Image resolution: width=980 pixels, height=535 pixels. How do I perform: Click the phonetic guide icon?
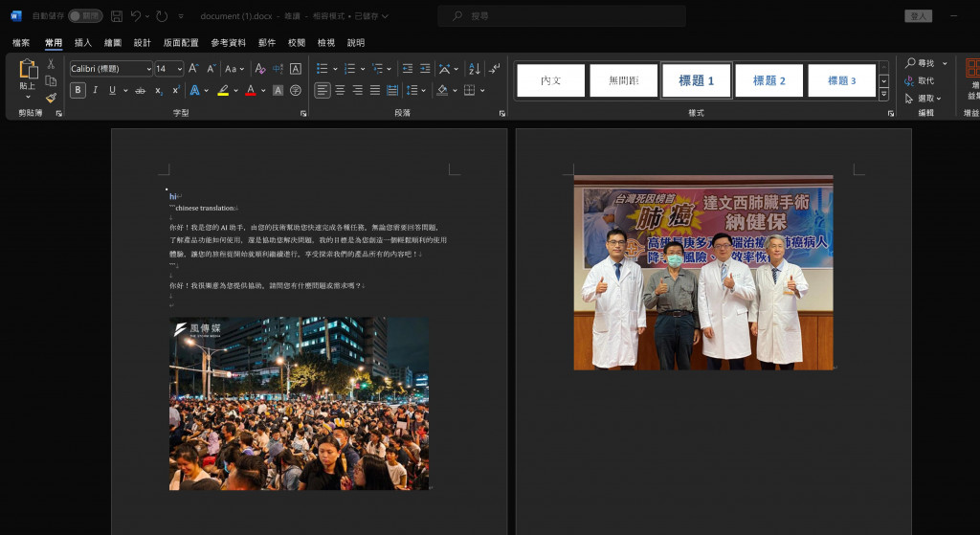click(278, 69)
